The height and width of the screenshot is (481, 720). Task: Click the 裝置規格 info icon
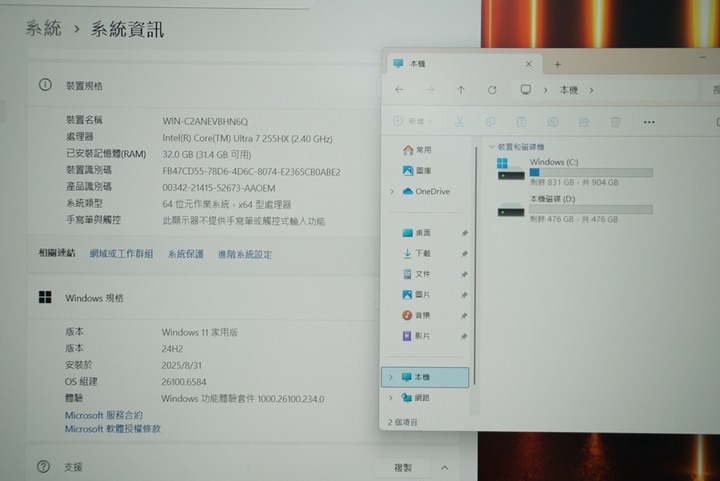[x=45, y=84]
